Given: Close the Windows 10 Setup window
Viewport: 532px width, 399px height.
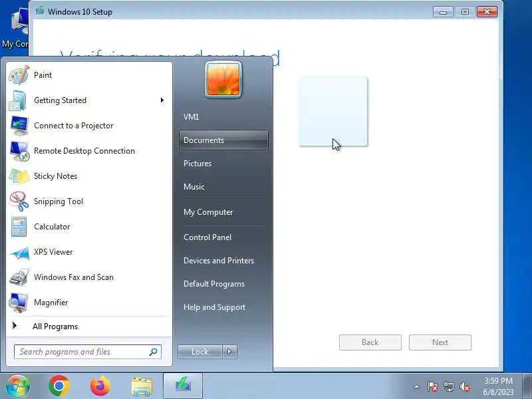Looking at the screenshot, I should 487,12.
